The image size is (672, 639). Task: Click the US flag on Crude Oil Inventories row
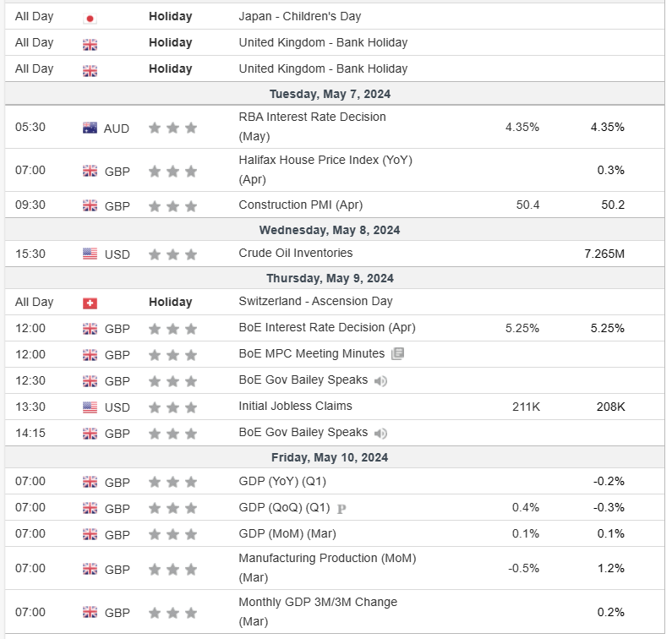tap(90, 254)
